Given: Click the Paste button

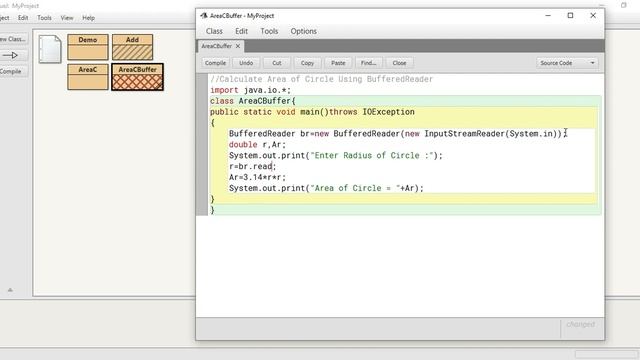Looking at the screenshot, I should [x=338, y=63].
